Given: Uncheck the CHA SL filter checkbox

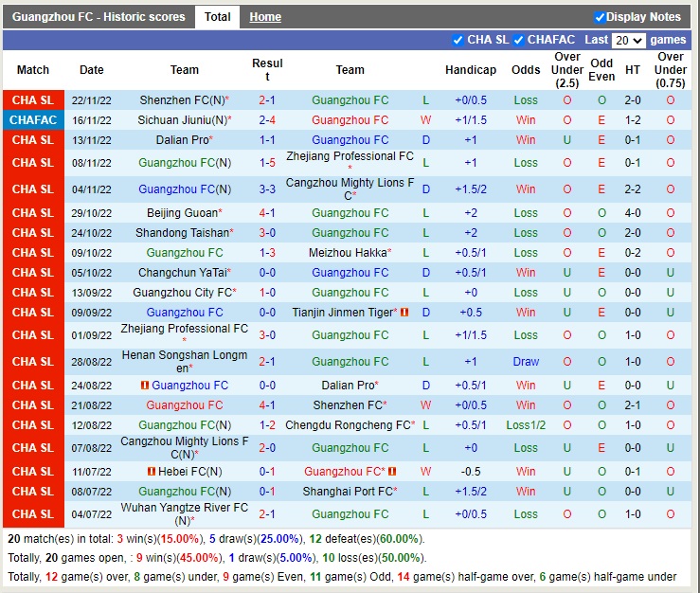Looking at the screenshot, I should [x=458, y=40].
